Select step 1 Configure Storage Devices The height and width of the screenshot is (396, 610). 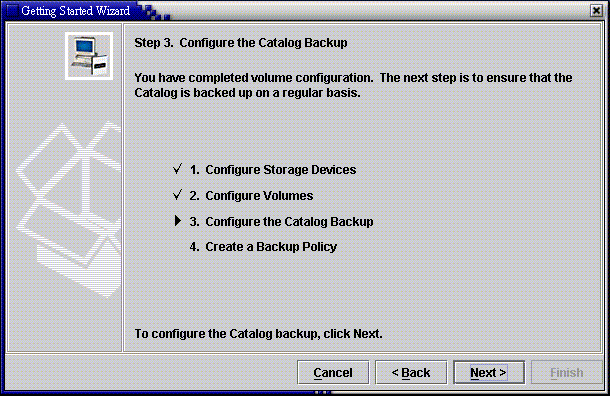pos(273,170)
